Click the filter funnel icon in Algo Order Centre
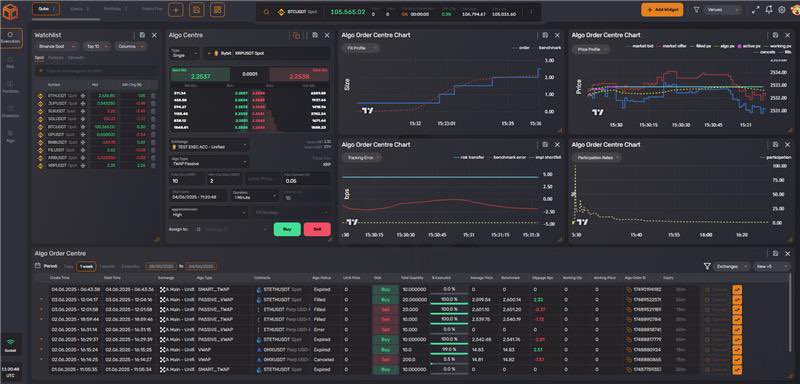 point(707,266)
